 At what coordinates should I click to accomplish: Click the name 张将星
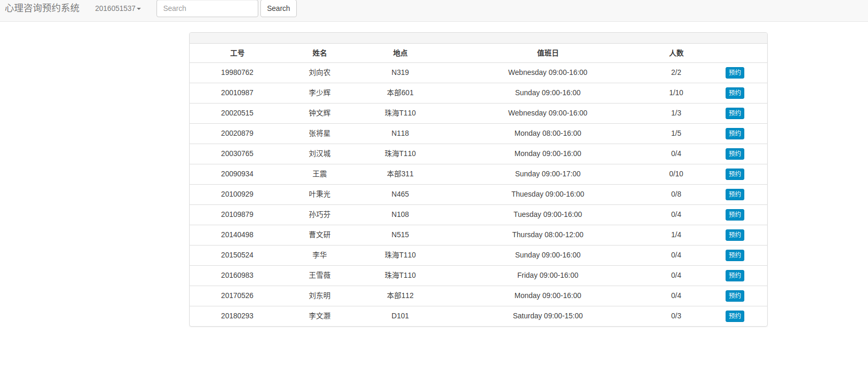click(x=320, y=133)
